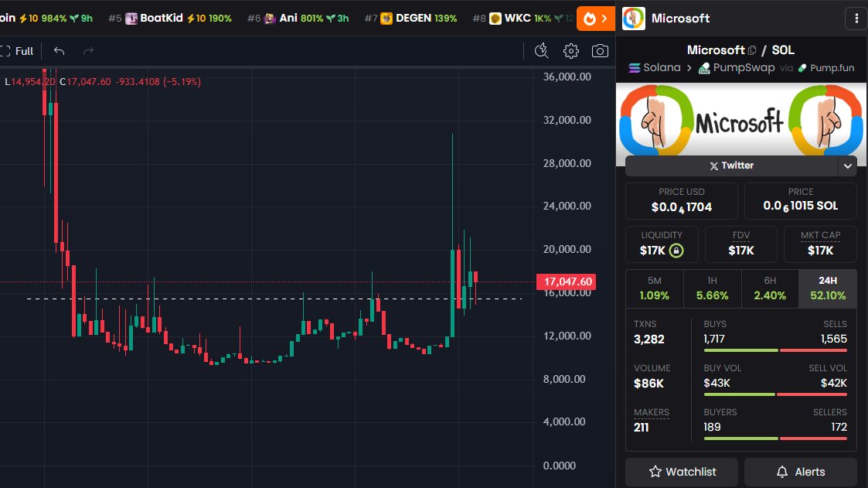The height and width of the screenshot is (488, 868).
Task: Click the FDV $17K box
Action: click(x=741, y=244)
